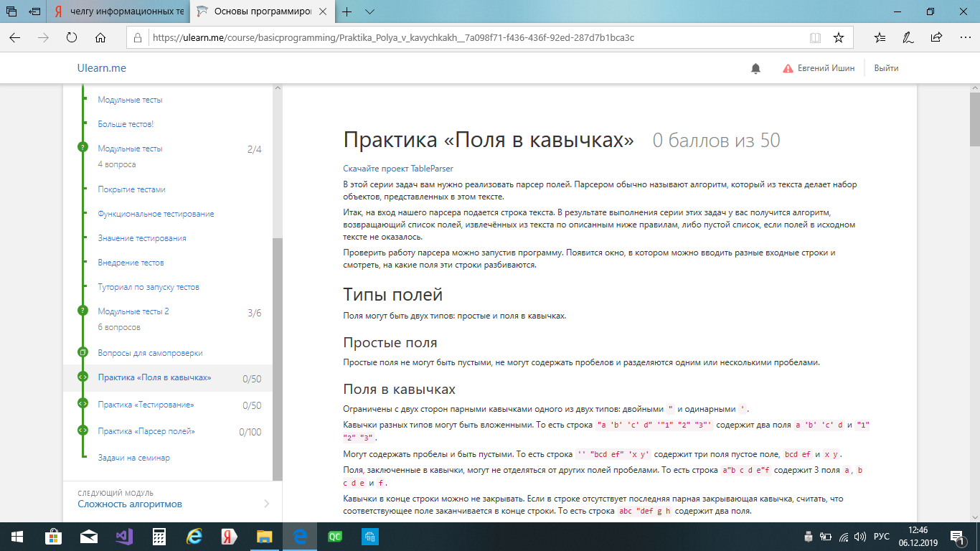
Task: Open reading view book icon
Action: tap(815, 37)
